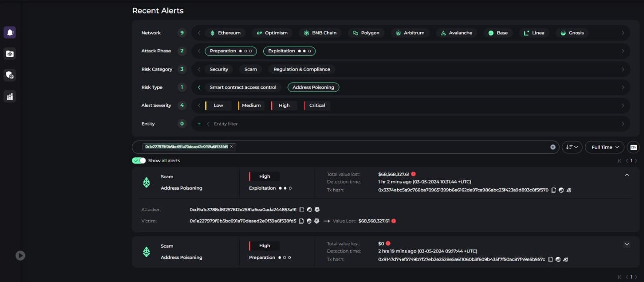Expand the $0 Preparation alert
The image size is (644, 282).
click(627, 244)
